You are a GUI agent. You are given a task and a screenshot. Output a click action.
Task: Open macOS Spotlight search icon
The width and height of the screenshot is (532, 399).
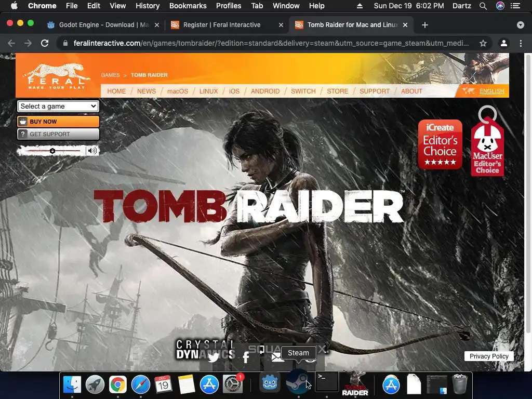(x=483, y=6)
